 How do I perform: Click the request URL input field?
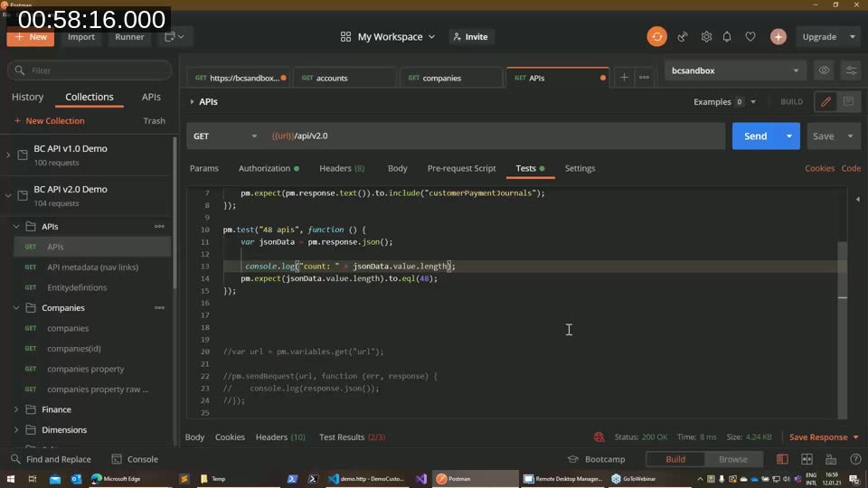[x=495, y=136]
